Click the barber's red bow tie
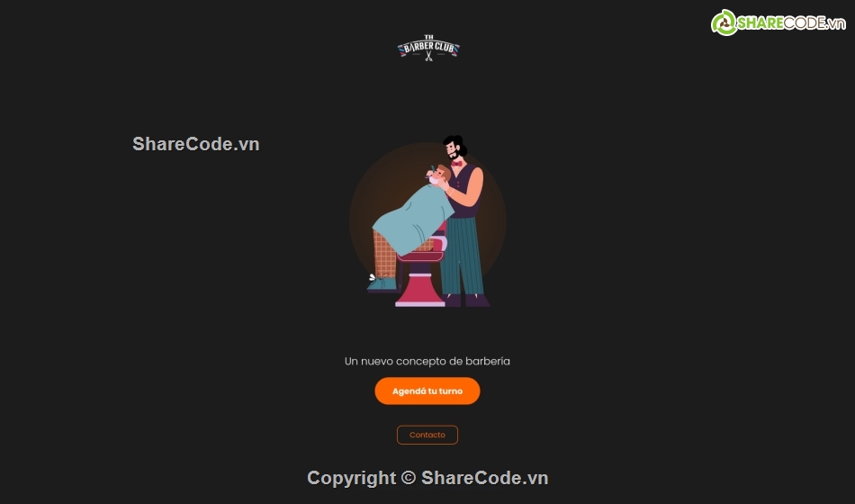 (456, 164)
